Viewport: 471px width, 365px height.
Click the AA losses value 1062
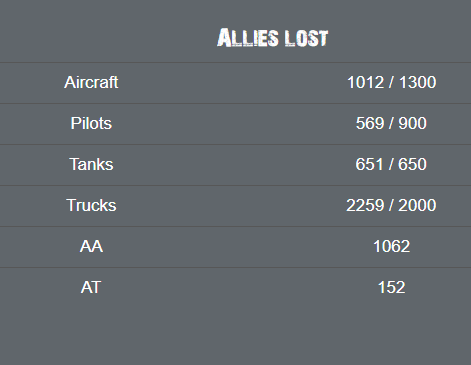pos(391,246)
